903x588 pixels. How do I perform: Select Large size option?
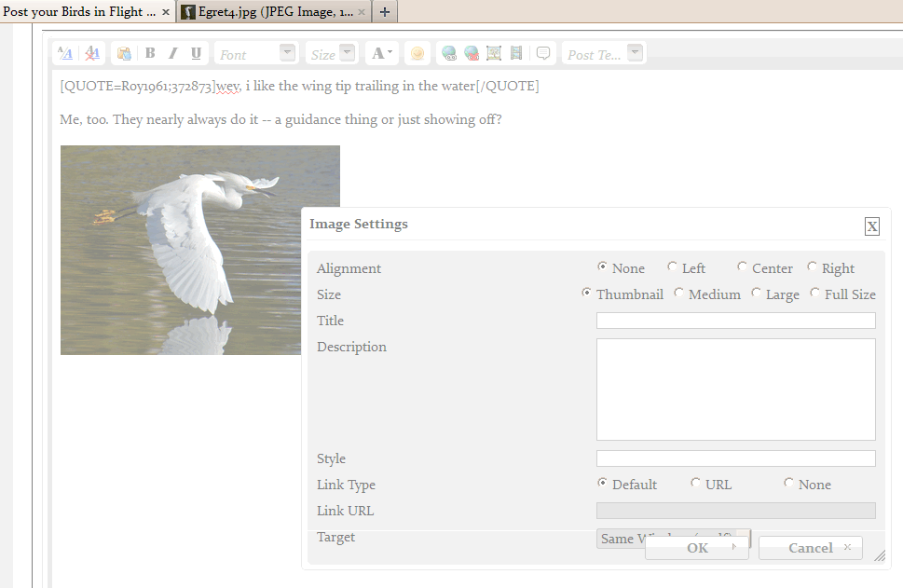[756, 293]
